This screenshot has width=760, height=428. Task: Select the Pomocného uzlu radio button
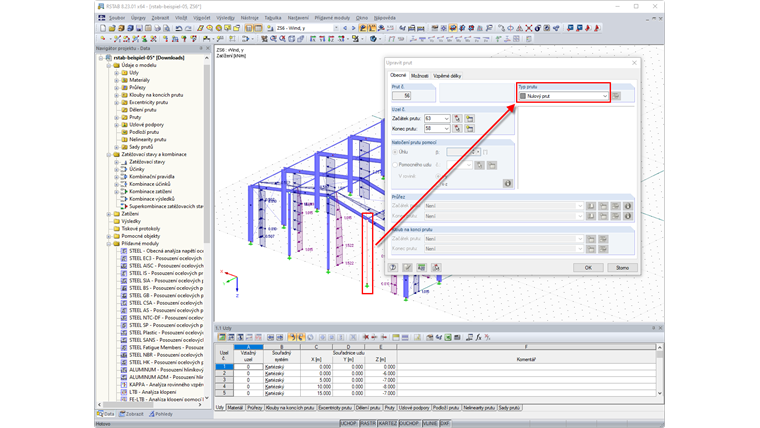pyautogui.click(x=395, y=165)
